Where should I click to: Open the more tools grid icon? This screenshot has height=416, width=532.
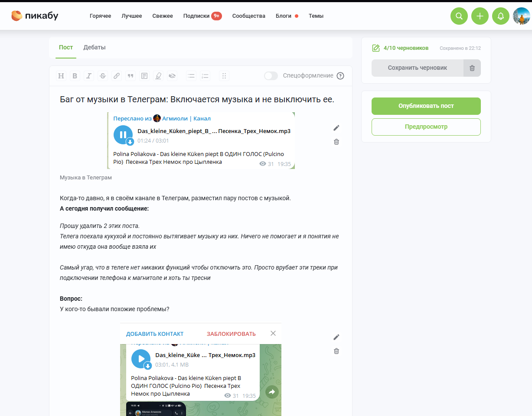pyautogui.click(x=224, y=76)
